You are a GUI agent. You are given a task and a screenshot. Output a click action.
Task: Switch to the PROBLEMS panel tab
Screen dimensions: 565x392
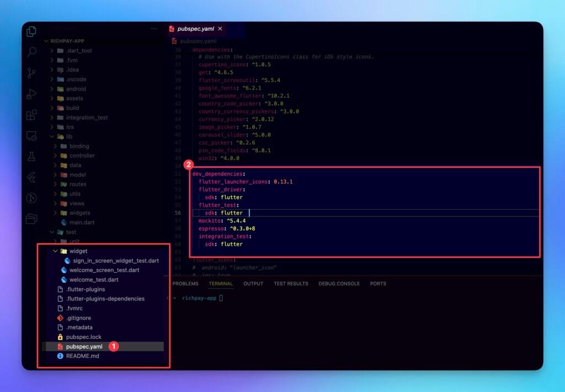185,283
